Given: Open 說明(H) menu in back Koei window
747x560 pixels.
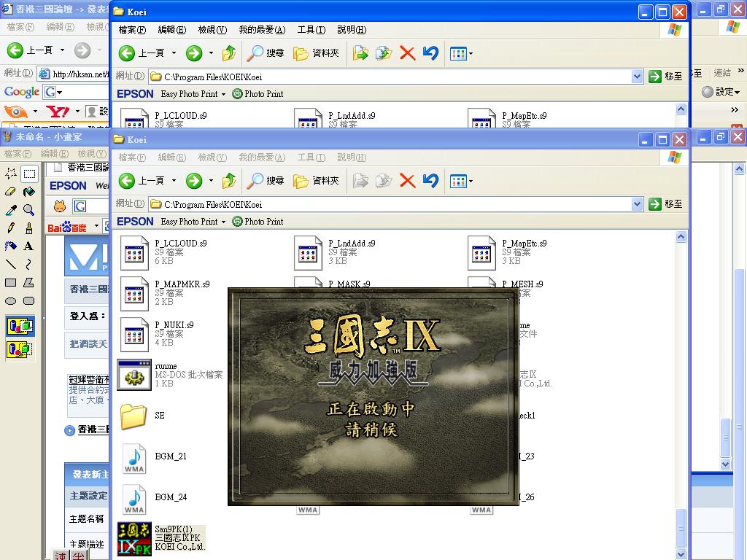Looking at the screenshot, I should pyautogui.click(x=352, y=30).
